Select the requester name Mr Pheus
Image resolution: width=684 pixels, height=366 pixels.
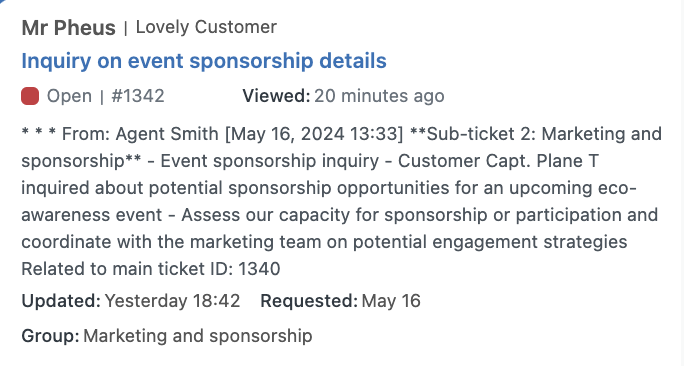coord(68,28)
